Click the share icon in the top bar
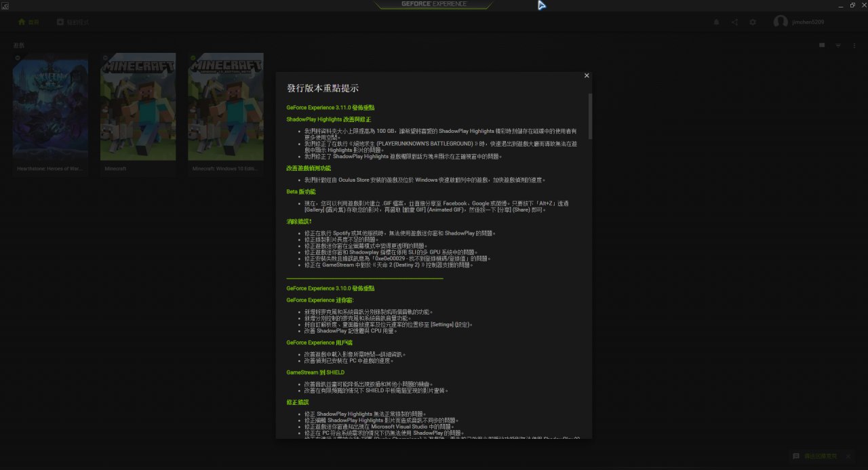The height and width of the screenshot is (470, 868). pos(734,22)
